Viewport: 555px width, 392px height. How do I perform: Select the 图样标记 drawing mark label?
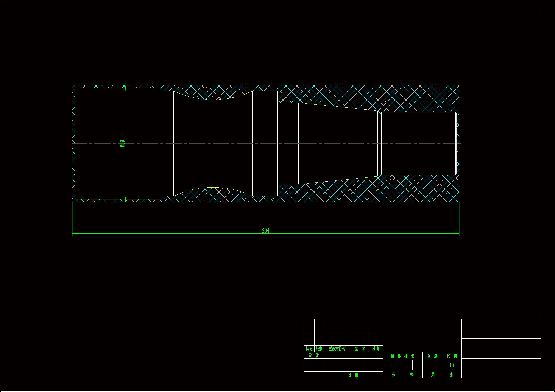(x=402, y=356)
